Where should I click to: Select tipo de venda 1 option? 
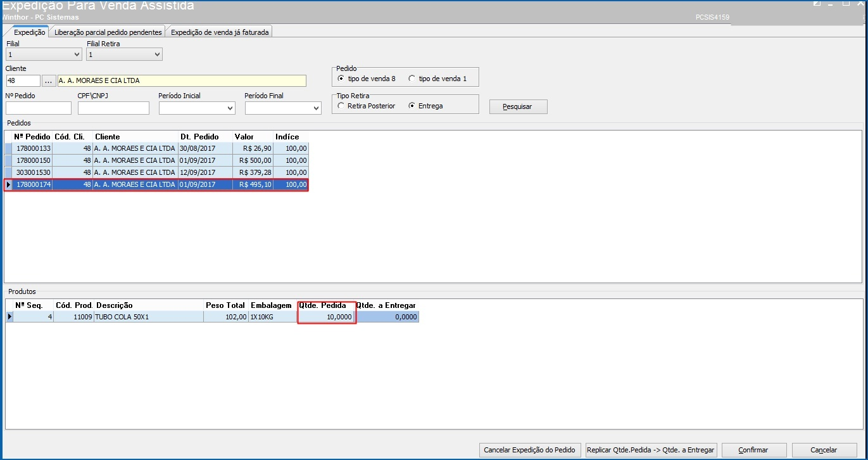coord(437,79)
